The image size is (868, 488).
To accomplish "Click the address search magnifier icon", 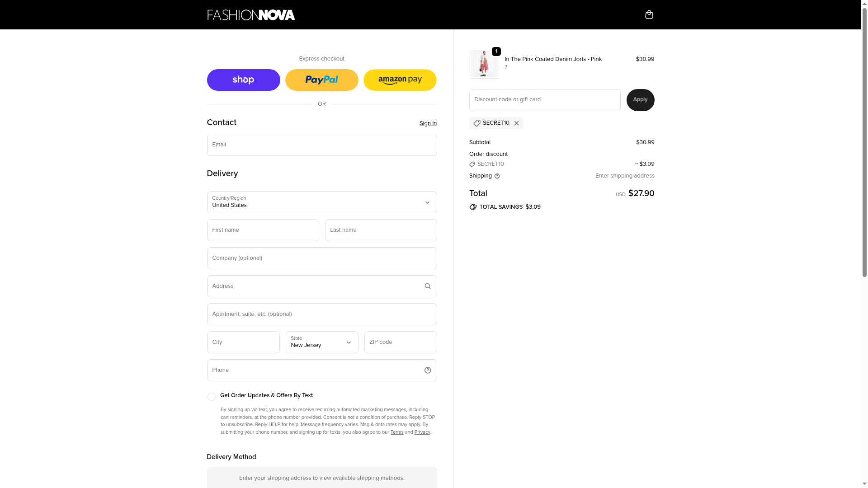I will 428,286.
